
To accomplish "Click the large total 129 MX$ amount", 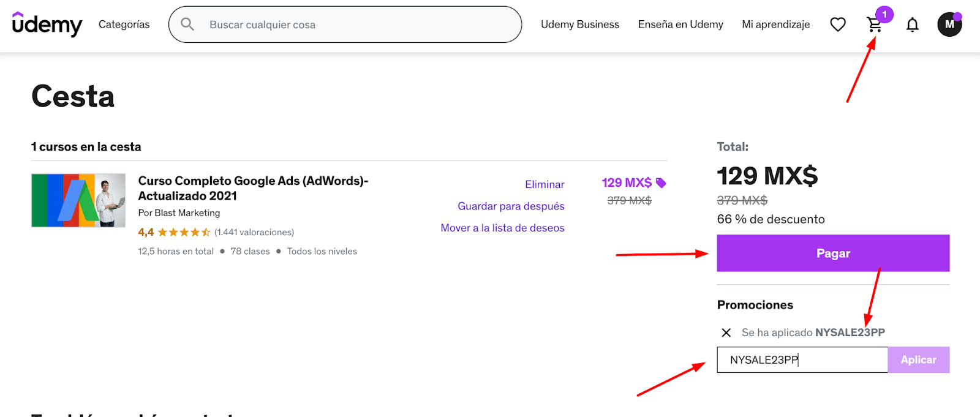I will point(767,176).
